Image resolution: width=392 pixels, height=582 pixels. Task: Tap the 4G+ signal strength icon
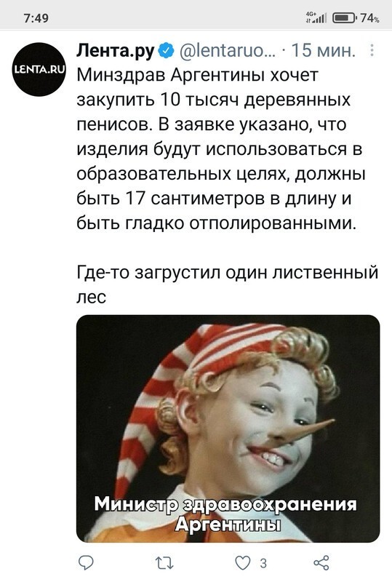tap(316, 17)
